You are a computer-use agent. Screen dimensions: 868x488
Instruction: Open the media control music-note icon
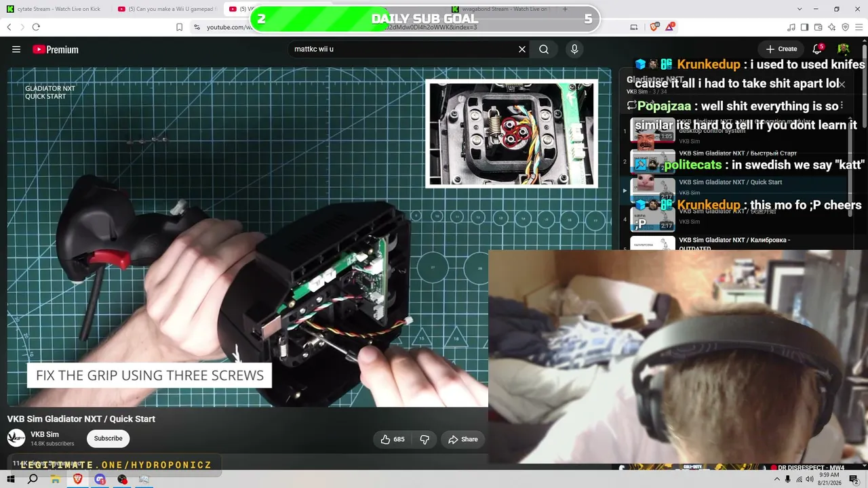tap(791, 27)
